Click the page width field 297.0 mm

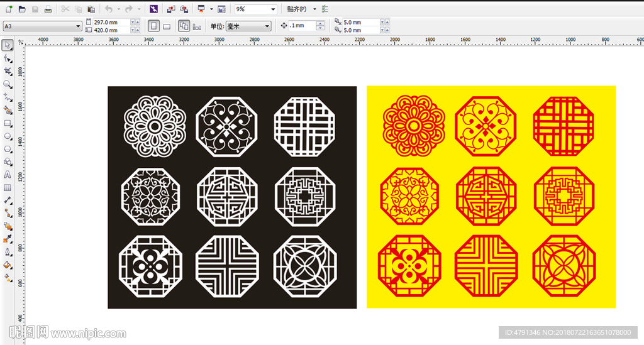110,22
